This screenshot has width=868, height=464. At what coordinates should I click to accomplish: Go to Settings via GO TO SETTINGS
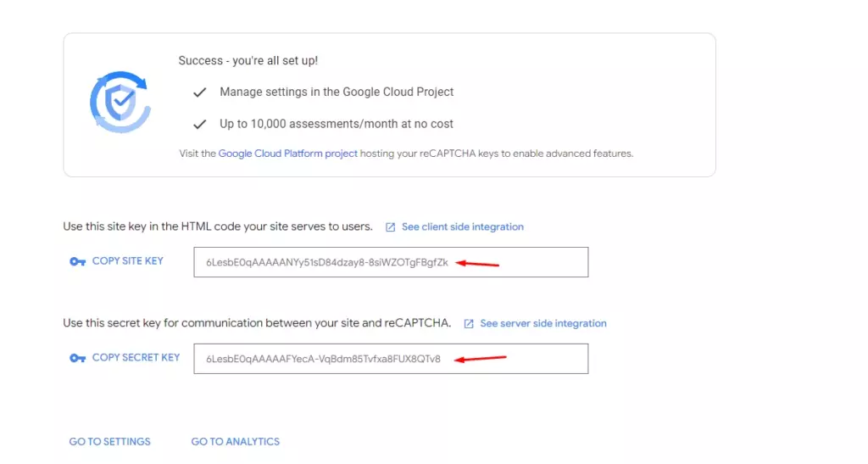[109, 442]
